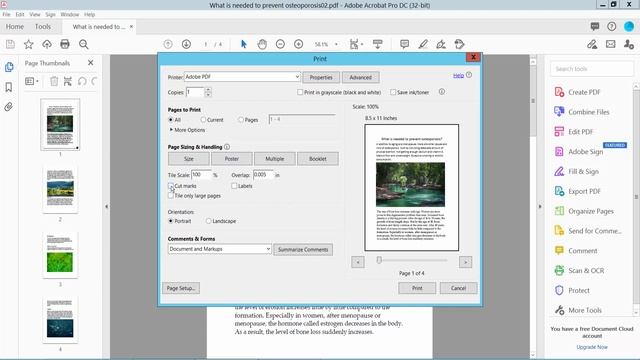The width and height of the screenshot is (640, 360).
Task: Go to previous page arrow icon
Action: [x=168, y=44]
